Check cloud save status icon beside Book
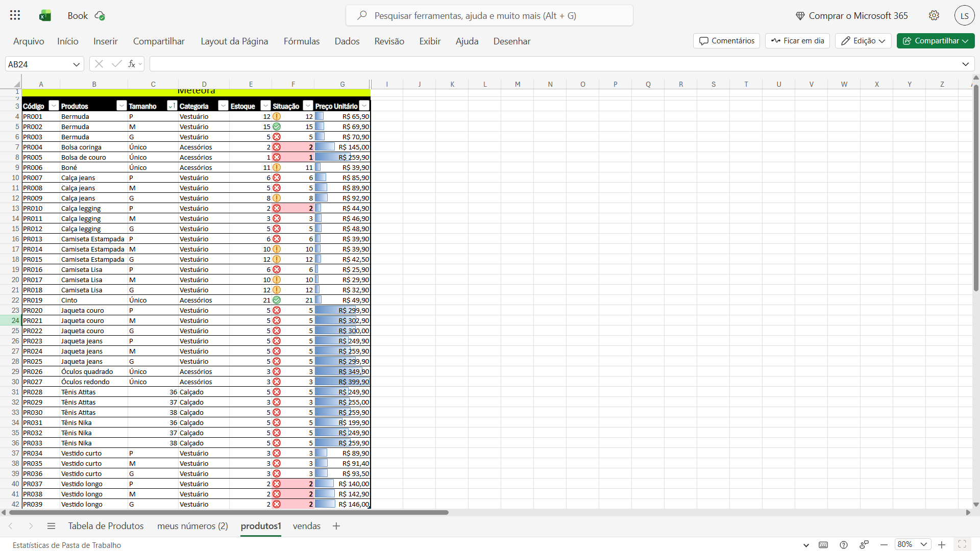The width and height of the screenshot is (980, 551). click(100, 16)
